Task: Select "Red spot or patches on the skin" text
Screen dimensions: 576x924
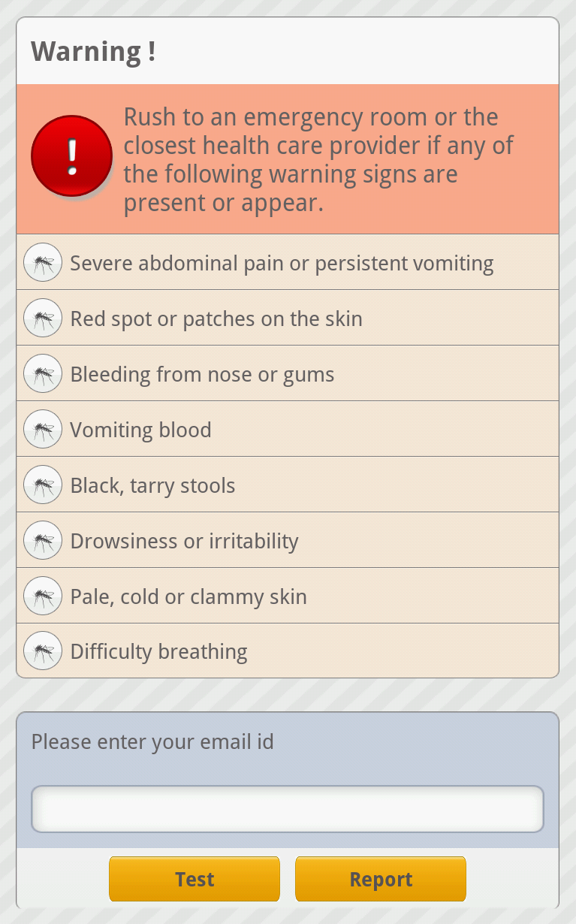Action: pyautogui.click(x=216, y=319)
